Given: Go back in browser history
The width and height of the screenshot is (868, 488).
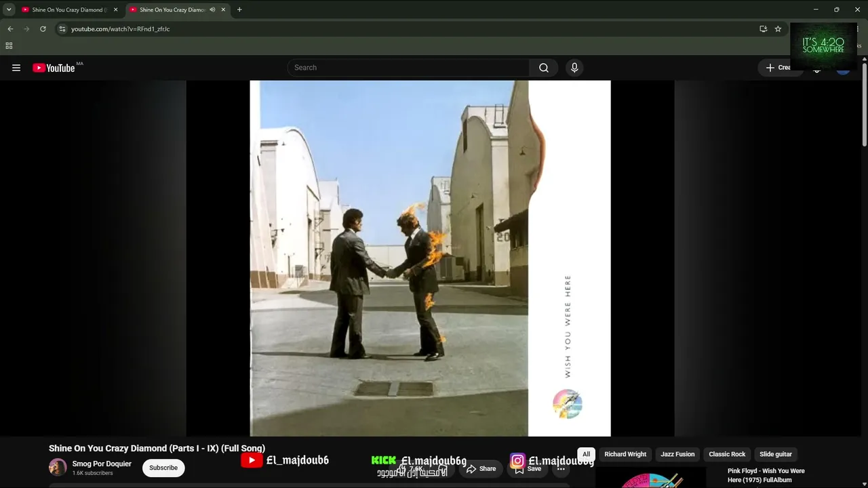Looking at the screenshot, I should pos(10,29).
